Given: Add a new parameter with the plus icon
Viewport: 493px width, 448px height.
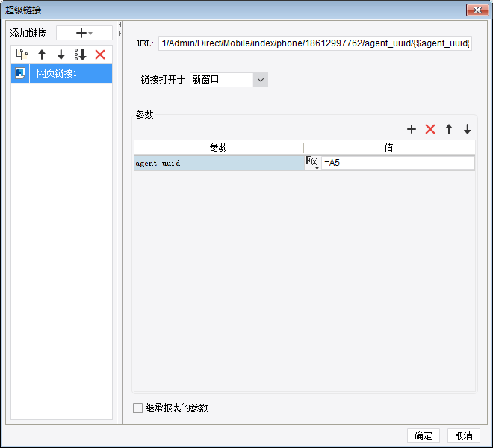Looking at the screenshot, I should click(x=412, y=129).
